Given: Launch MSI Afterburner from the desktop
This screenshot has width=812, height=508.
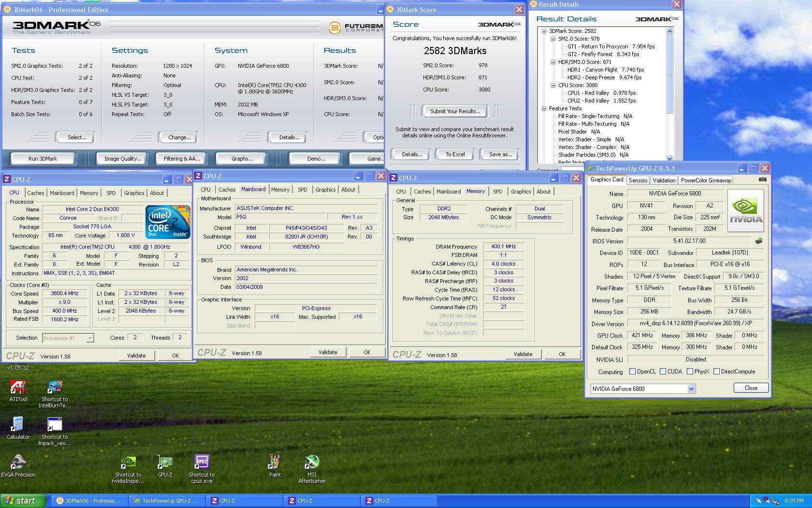Looking at the screenshot, I should 312,469.
